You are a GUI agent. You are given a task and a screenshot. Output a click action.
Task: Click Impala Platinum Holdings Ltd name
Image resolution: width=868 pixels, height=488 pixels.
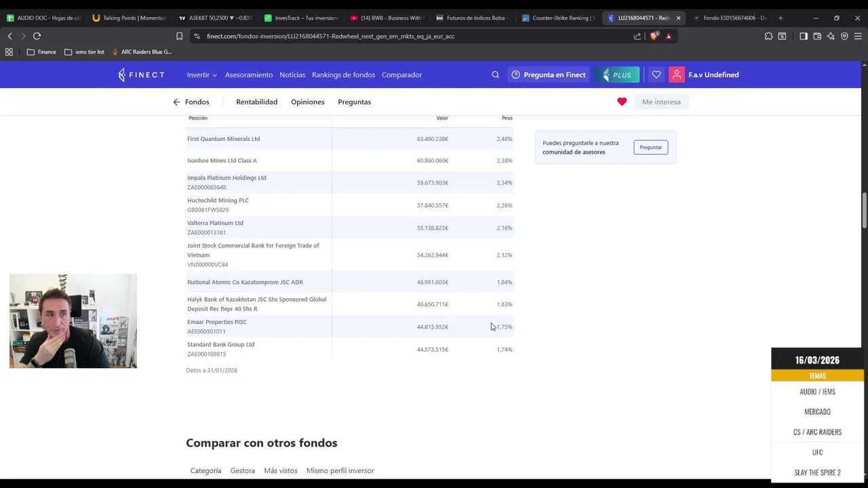point(226,178)
